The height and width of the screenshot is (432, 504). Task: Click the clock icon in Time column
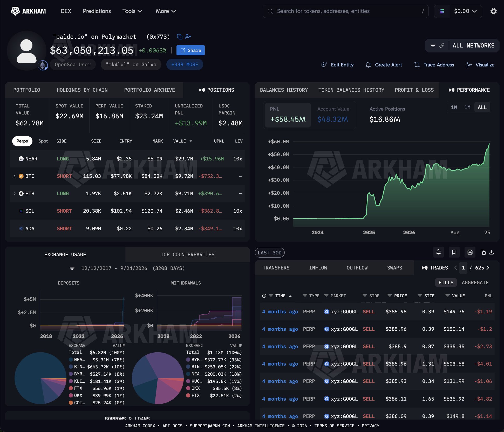pos(264,296)
